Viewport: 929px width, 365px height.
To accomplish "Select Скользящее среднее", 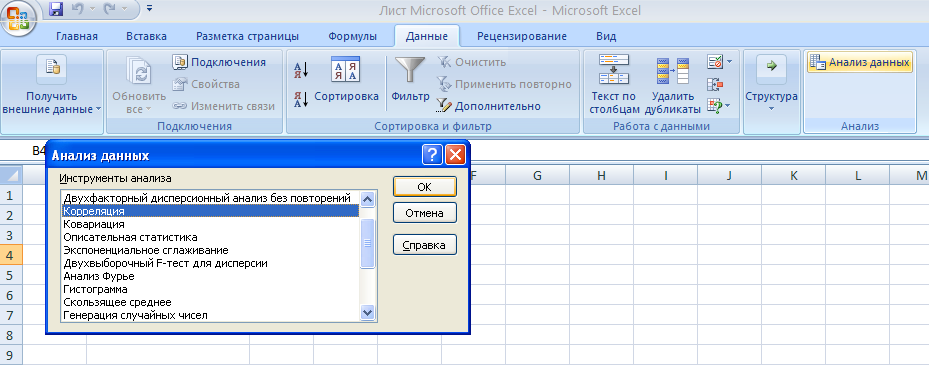I will tap(210, 302).
